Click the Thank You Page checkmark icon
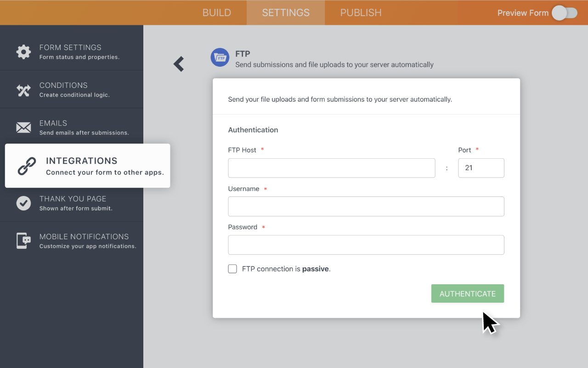 tap(23, 203)
